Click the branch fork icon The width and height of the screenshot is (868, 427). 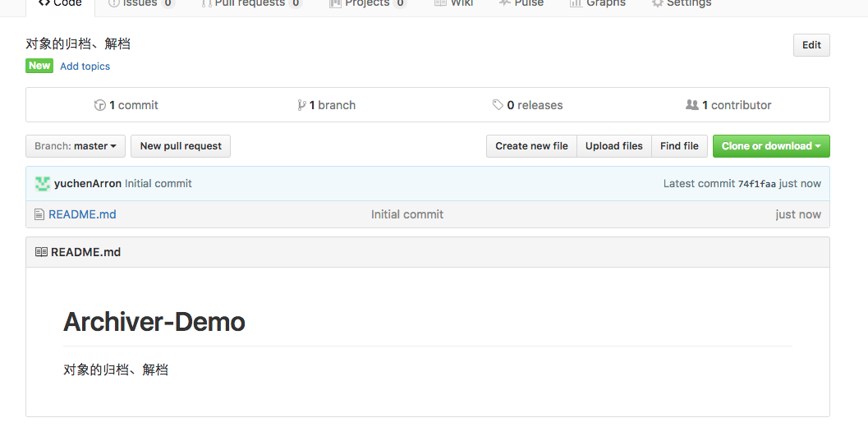[301, 104]
